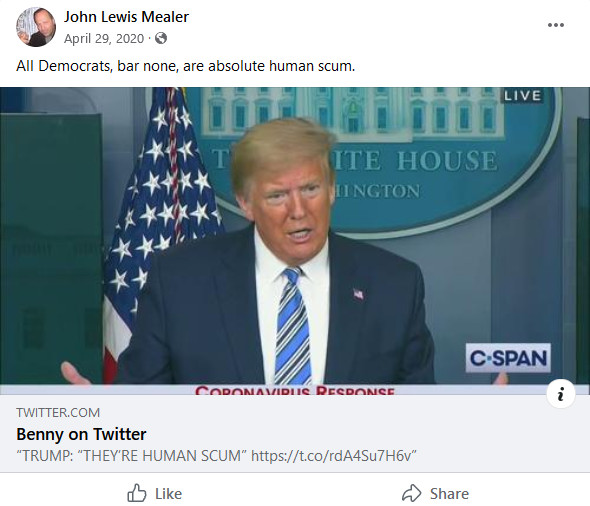The image size is (590, 506).
Task: Click the April 29, 2020 timestamp
Action: point(104,38)
